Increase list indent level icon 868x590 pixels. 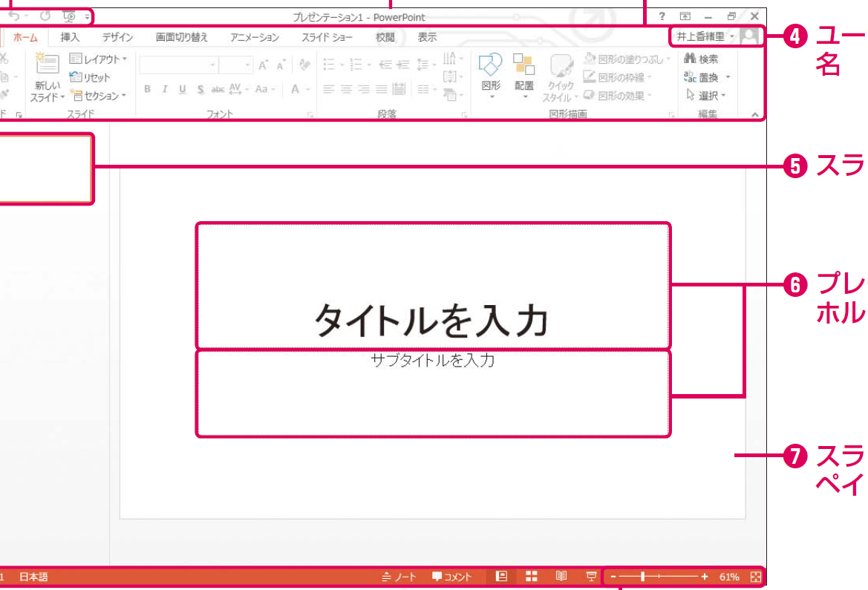point(403,65)
